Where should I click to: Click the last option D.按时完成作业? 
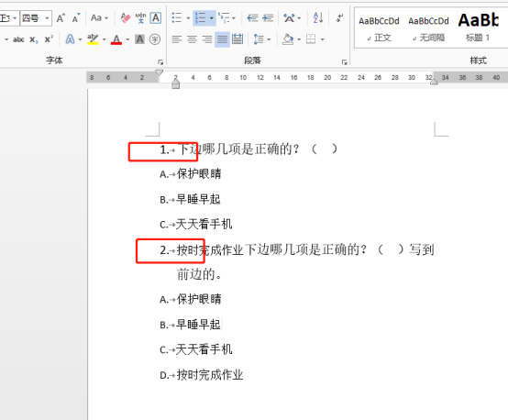tap(201, 375)
